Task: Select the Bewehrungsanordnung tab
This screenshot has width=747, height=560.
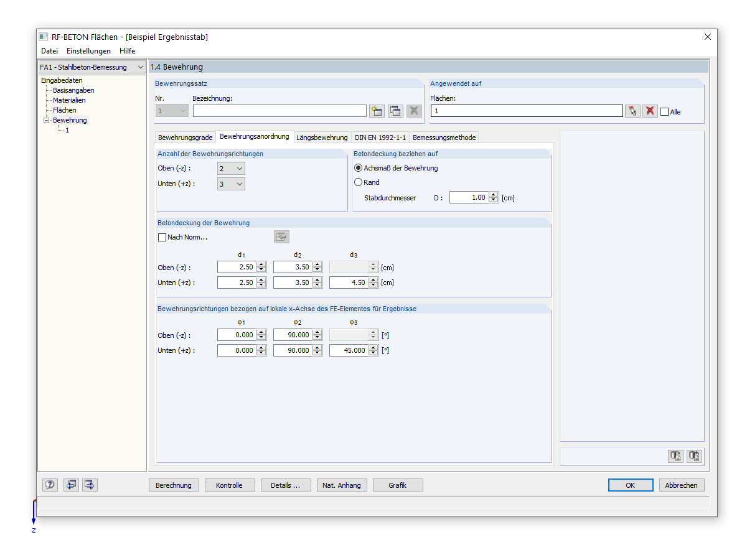Action: click(255, 137)
